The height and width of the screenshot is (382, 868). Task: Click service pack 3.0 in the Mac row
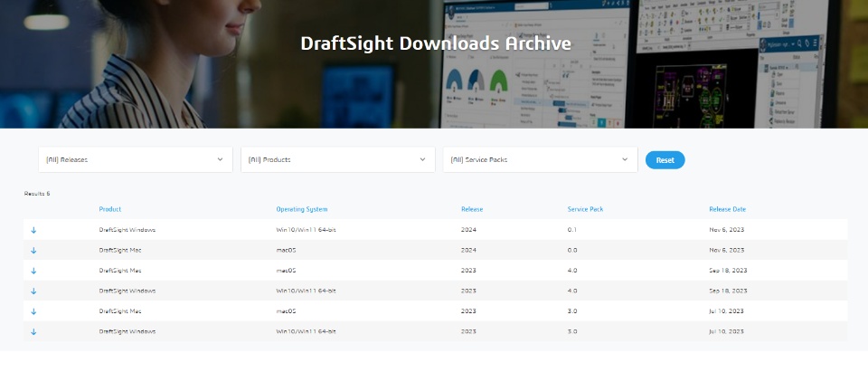point(572,311)
